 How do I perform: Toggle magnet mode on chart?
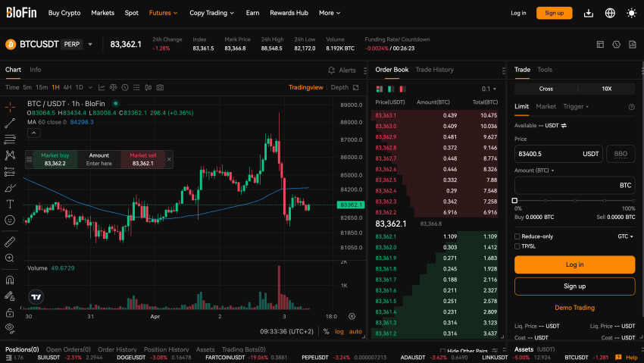[x=10, y=280]
